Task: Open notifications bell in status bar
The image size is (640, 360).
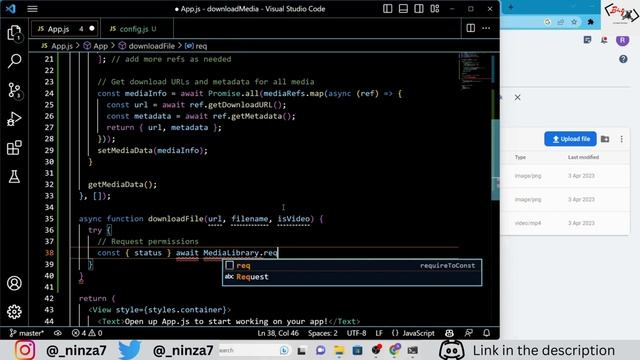Action: (x=487, y=333)
